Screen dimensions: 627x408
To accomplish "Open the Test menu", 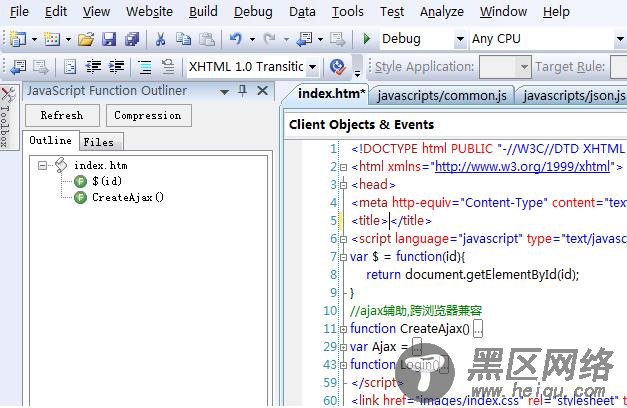I will 392,12.
